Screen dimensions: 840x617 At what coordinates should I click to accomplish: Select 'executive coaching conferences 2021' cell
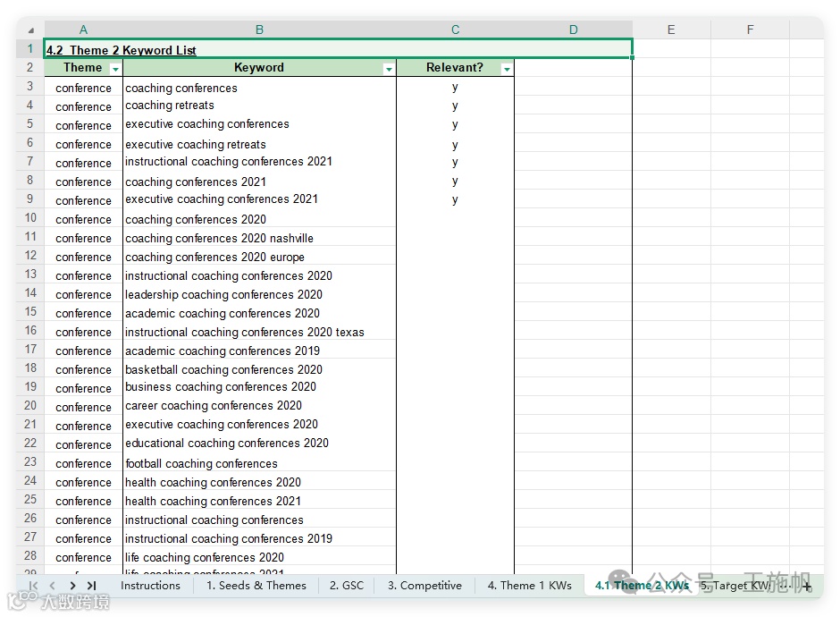pos(260,199)
